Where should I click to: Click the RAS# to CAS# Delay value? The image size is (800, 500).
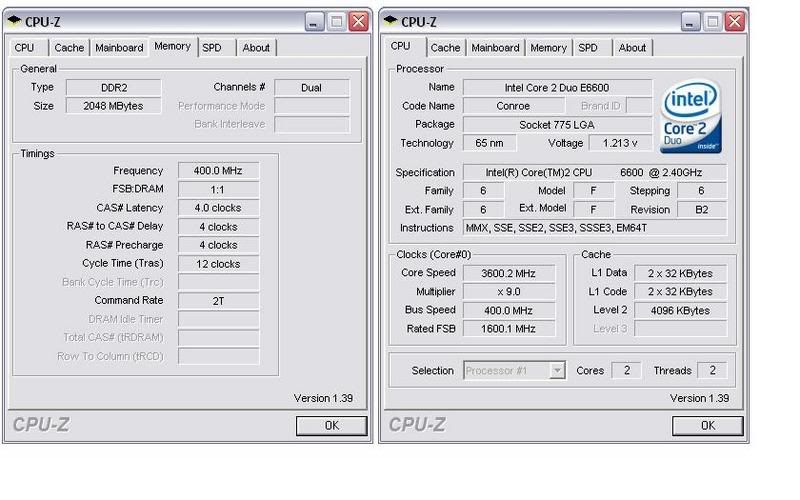tap(218, 227)
